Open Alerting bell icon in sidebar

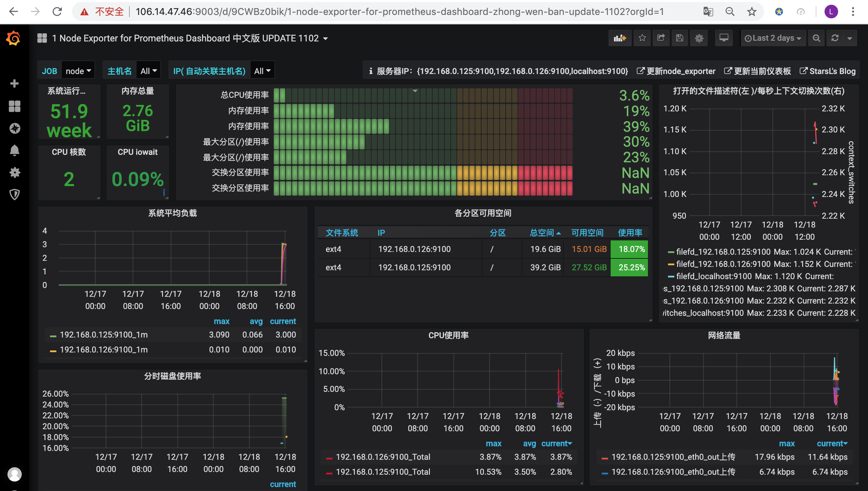pos(14,150)
